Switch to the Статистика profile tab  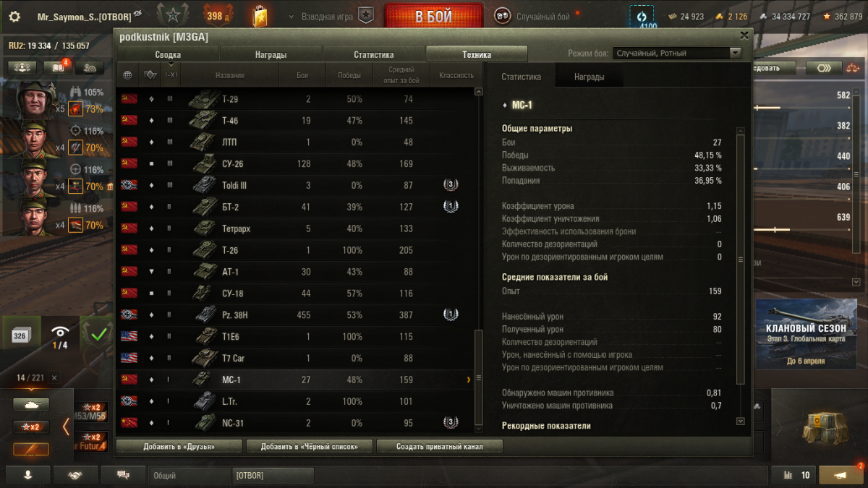[x=373, y=54]
